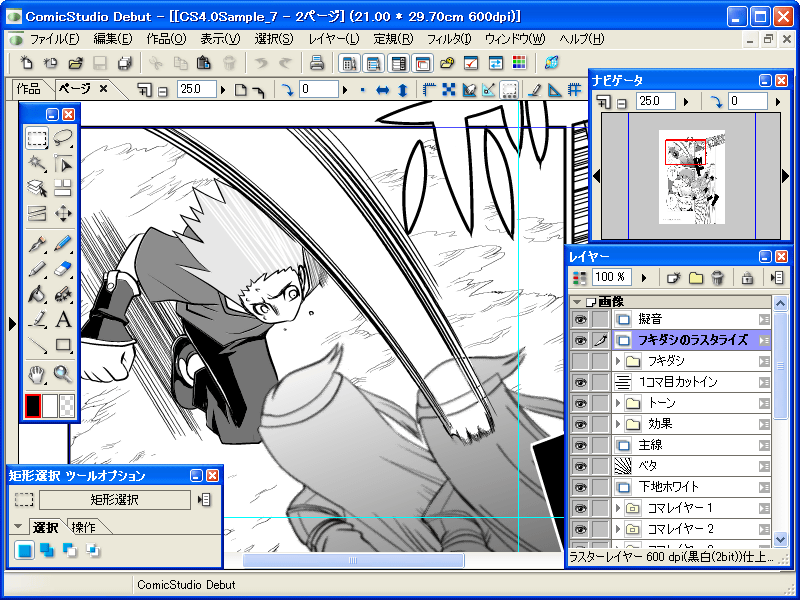Delete layer with trash icon
Image resolution: width=800 pixels, height=600 pixels.
717,278
